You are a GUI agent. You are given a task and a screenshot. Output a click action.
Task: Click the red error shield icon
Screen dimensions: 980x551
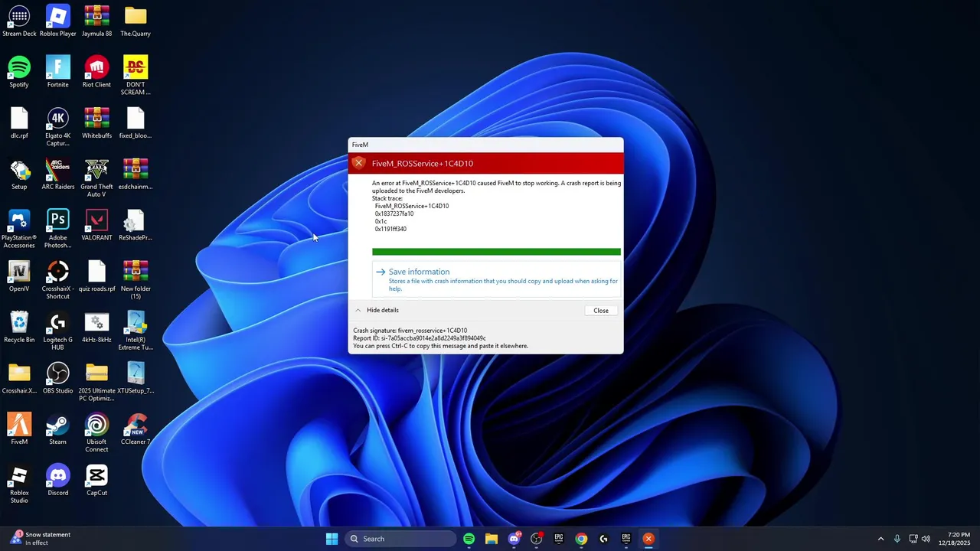[x=358, y=163]
